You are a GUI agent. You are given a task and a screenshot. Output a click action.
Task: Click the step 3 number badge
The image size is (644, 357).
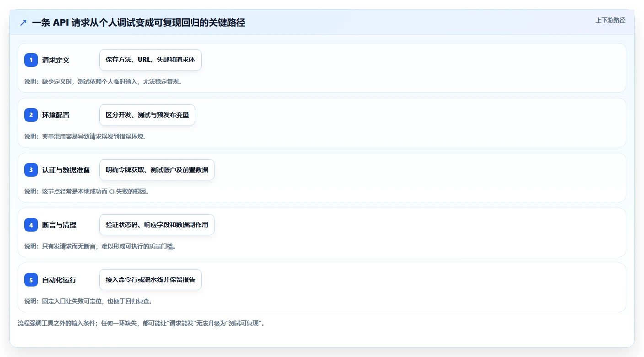[31, 170]
